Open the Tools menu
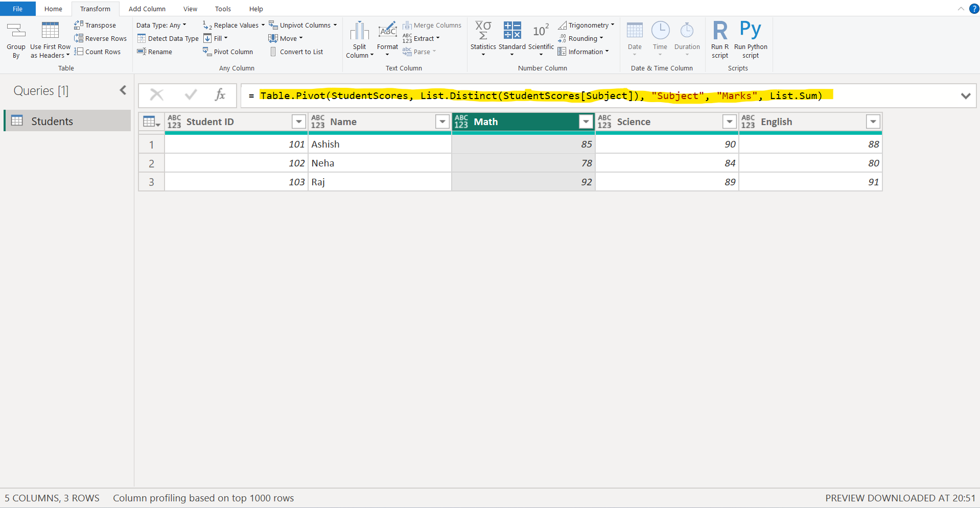980x508 pixels. 222,9
